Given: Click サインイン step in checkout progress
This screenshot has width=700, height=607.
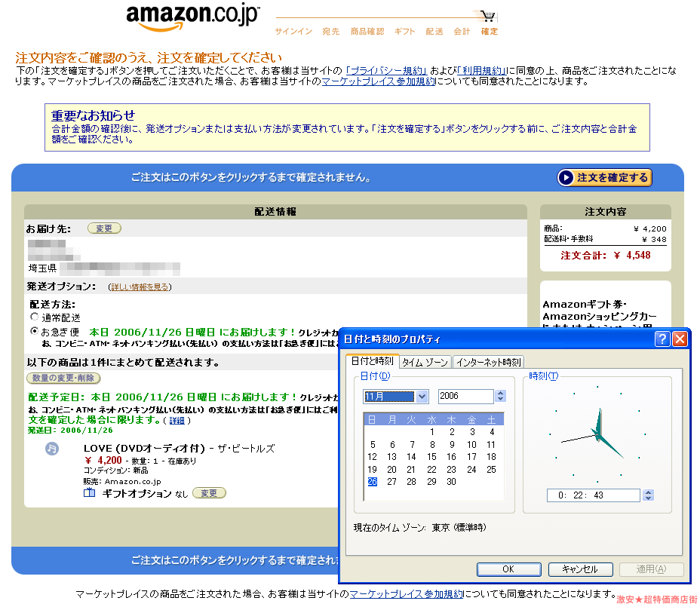Looking at the screenshot, I should click(293, 31).
